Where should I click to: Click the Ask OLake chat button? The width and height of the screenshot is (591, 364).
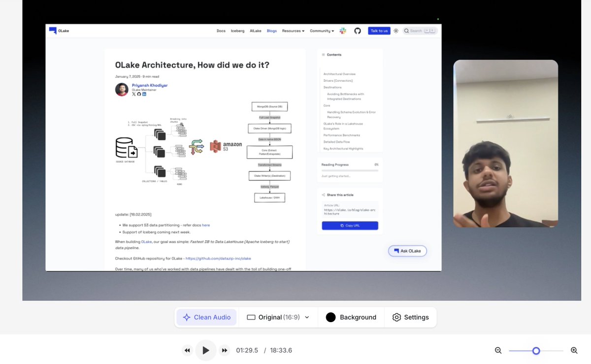tap(407, 251)
